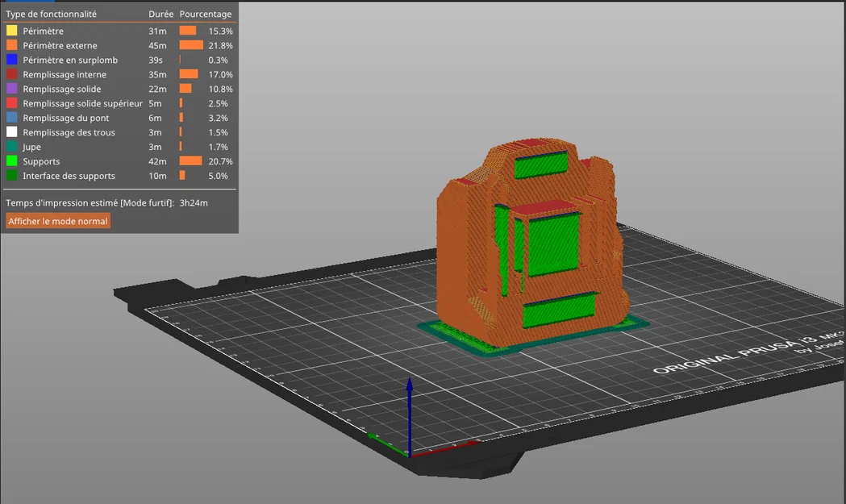Click the blue Z axis arrow
Image resolution: width=846 pixels, height=504 pixels.
(x=410, y=415)
